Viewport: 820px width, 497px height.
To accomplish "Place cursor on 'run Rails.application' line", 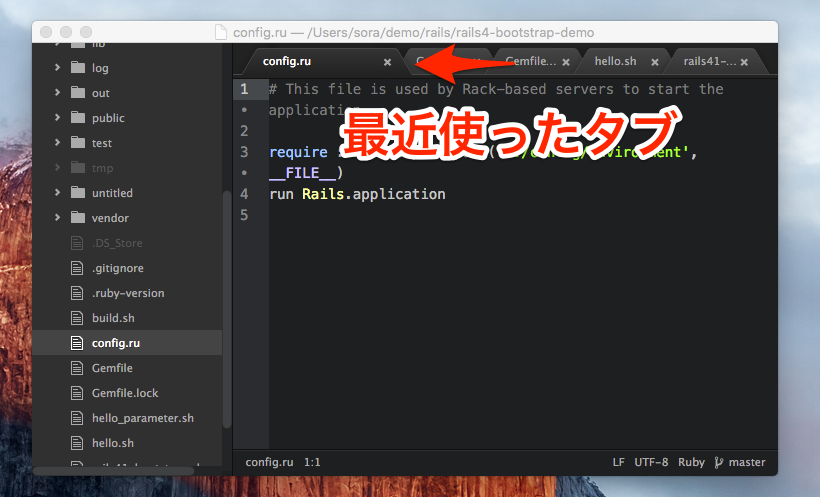I will tap(357, 194).
